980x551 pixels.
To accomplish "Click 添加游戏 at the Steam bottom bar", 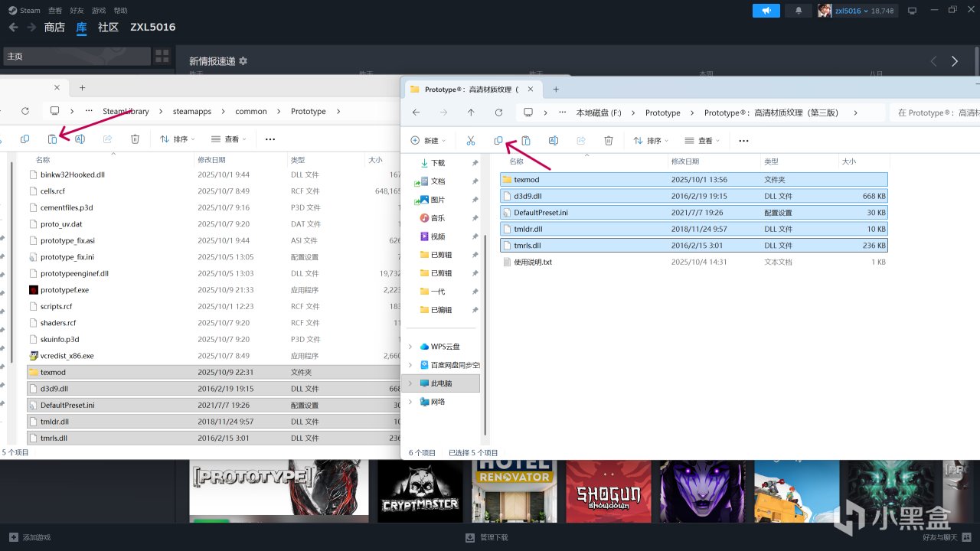I will (x=30, y=537).
